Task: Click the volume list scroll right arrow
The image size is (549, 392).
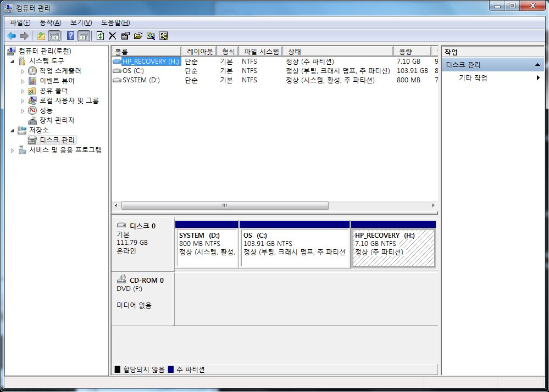Action: 433,206
